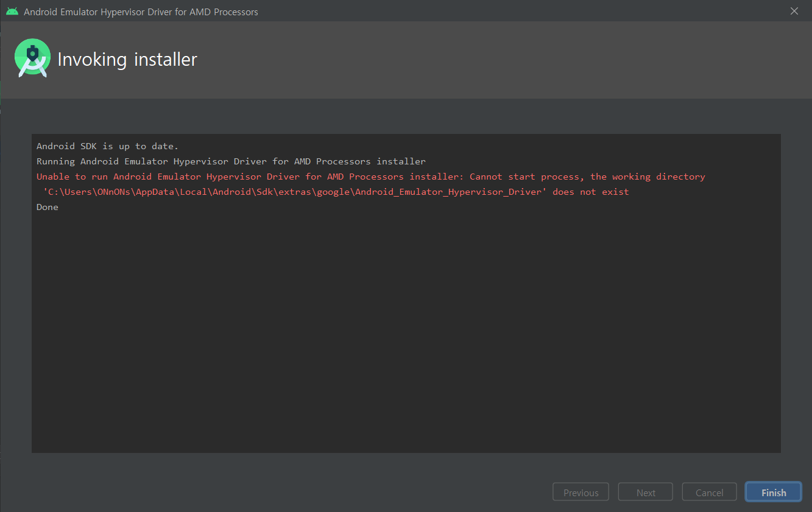
Task: Click the disabled Next button
Action: 646,493
